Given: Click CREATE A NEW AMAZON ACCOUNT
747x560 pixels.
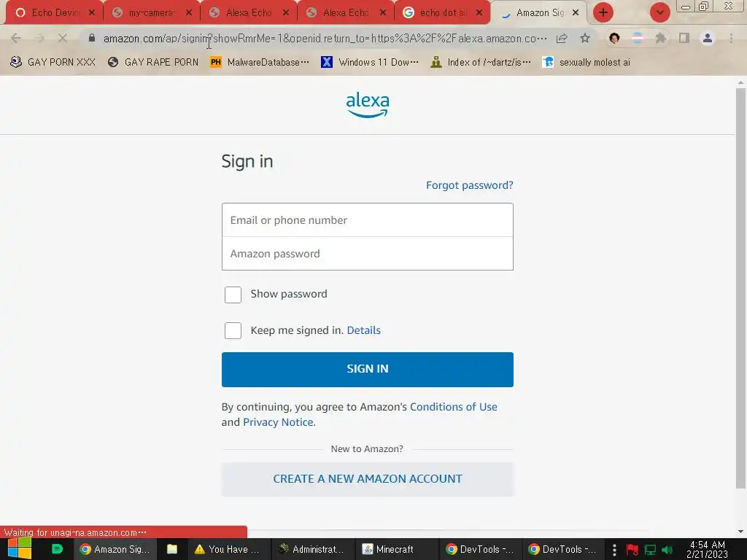Looking at the screenshot, I should coord(368,479).
